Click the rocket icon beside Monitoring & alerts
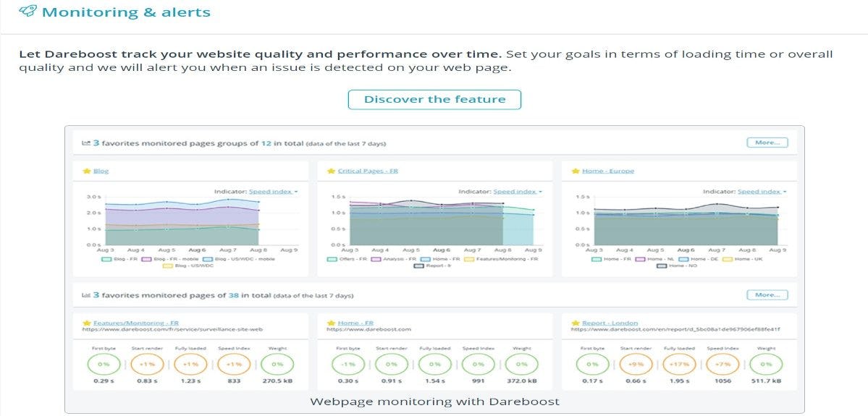868x416 pixels. click(28, 12)
